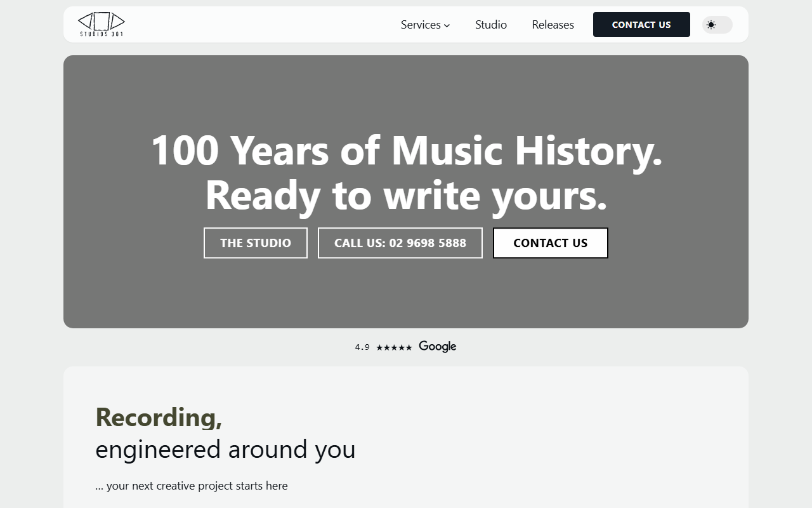Click the dark Contact Us header button

(x=641, y=25)
